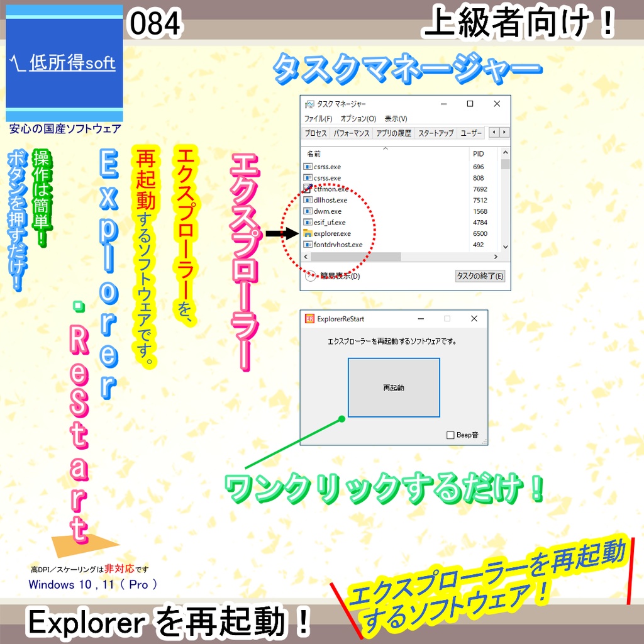Viewport: 644px width, 644px height.
Task: Click PID value 4784
Action: click(480, 222)
